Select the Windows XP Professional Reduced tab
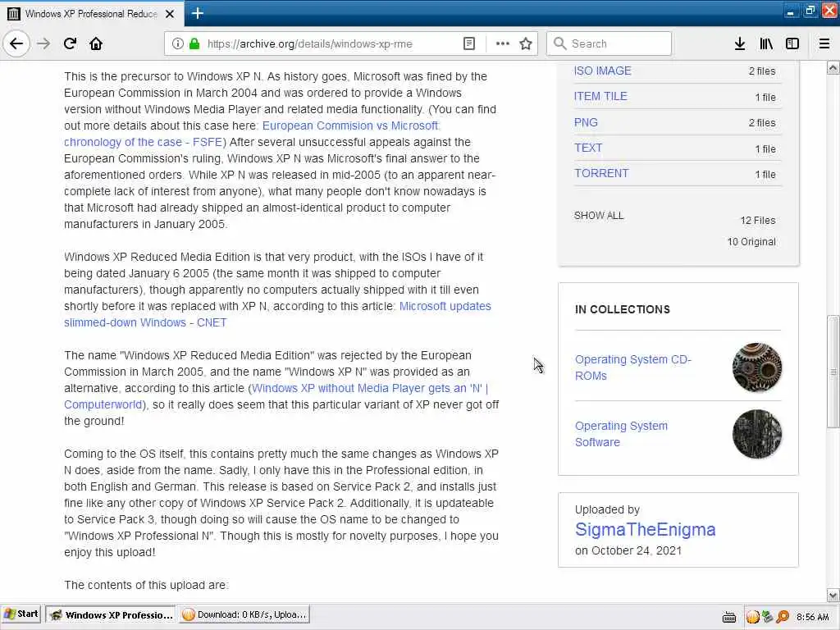The width and height of the screenshot is (840, 630). point(92,14)
